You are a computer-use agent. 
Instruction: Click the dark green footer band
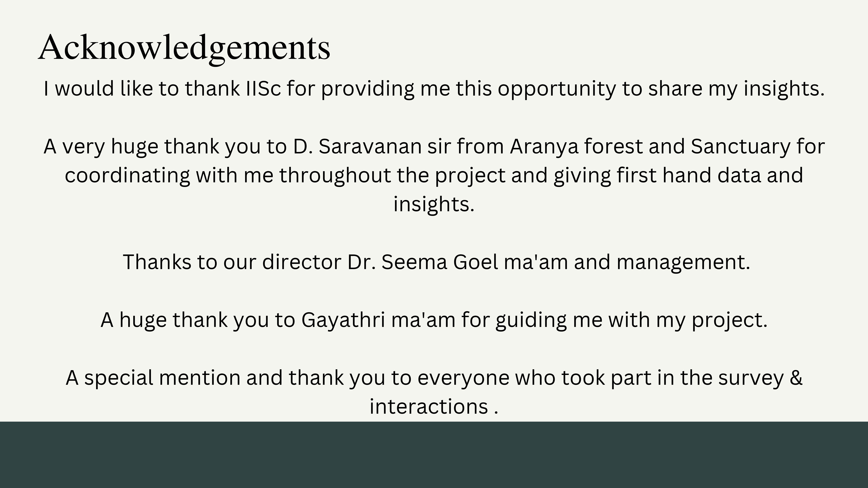pos(434,455)
